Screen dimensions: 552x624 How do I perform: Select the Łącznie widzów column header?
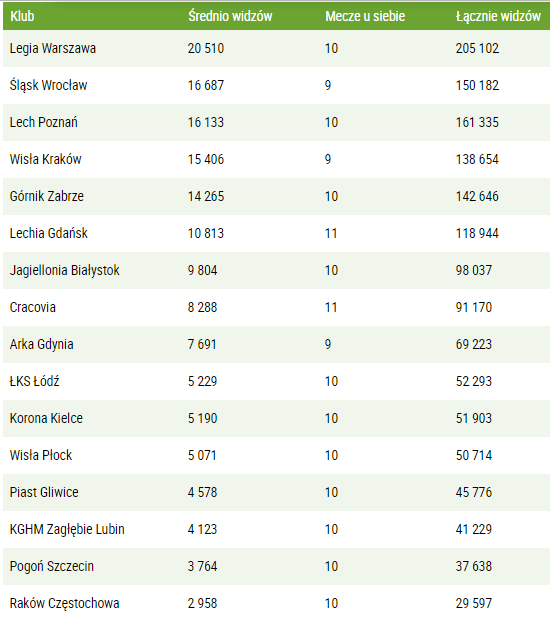tap(498, 16)
